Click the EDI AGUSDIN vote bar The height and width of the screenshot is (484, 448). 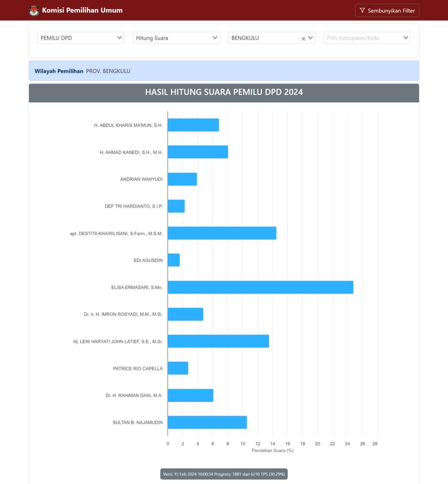pos(174,260)
